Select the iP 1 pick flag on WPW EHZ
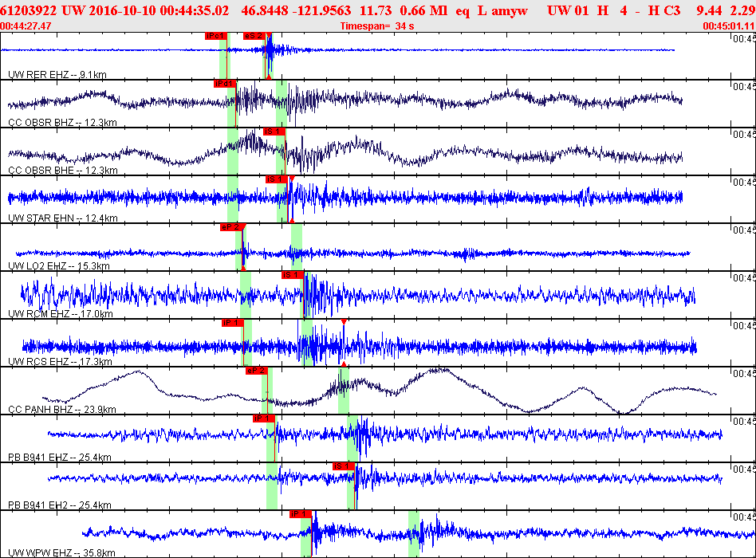The width and height of the screenshot is (756, 558). [x=301, y=514]
